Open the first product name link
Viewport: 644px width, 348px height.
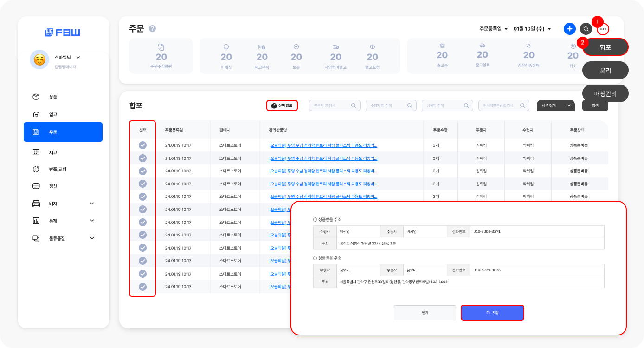coord(323,145)
